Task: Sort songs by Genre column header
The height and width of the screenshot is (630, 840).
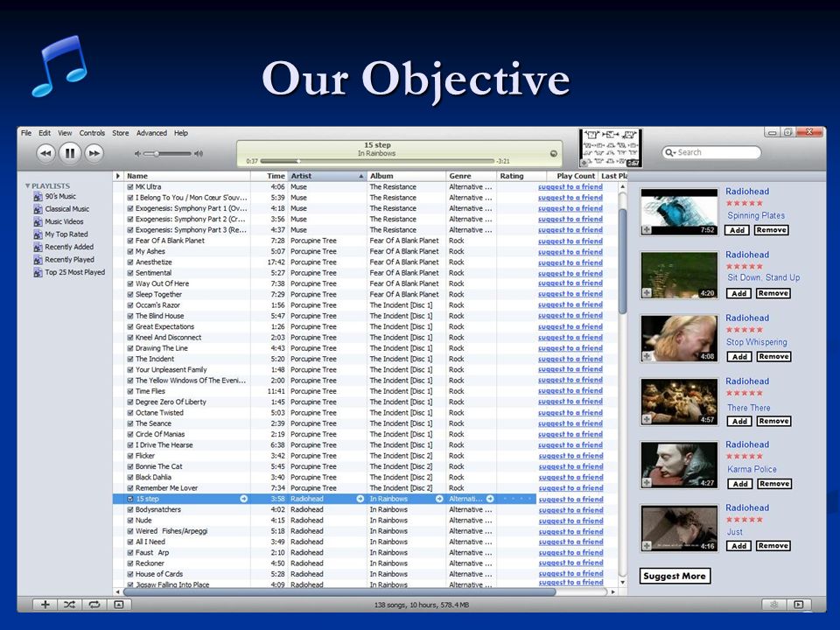Action: coord(472,176)
